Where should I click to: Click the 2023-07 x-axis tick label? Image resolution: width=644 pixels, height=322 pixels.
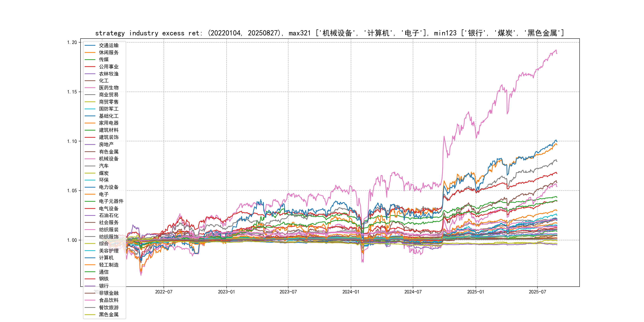[288, 292]
